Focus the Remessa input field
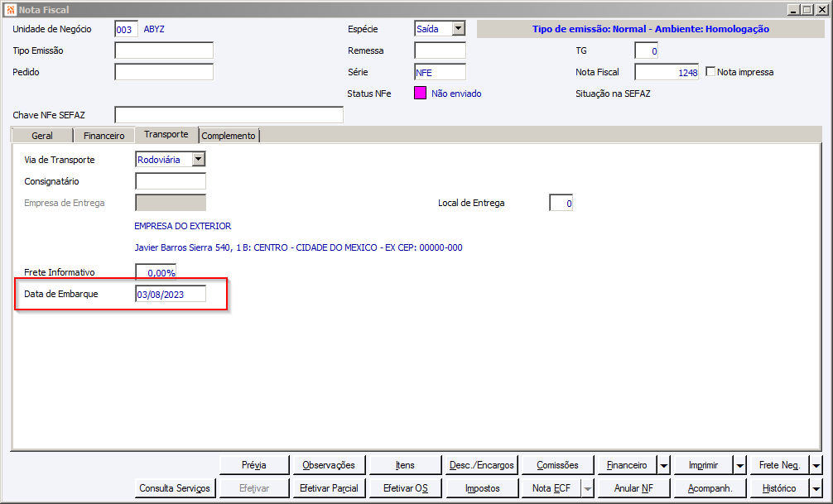Screen dimensions: 833x504 click(x=440, y=50)
